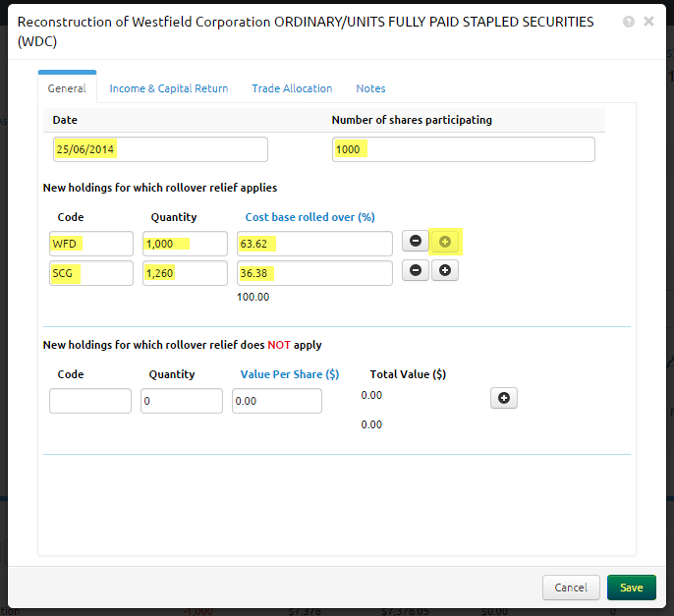This screenshot has width=674, height=616.
Task: Edit the WFD code field
Action: tap(91, 244)
